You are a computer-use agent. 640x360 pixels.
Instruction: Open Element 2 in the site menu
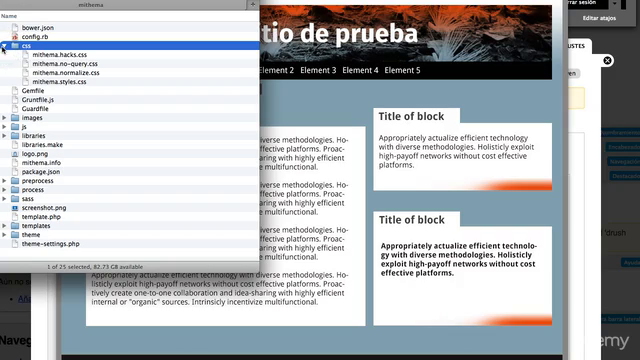[276, 70]
